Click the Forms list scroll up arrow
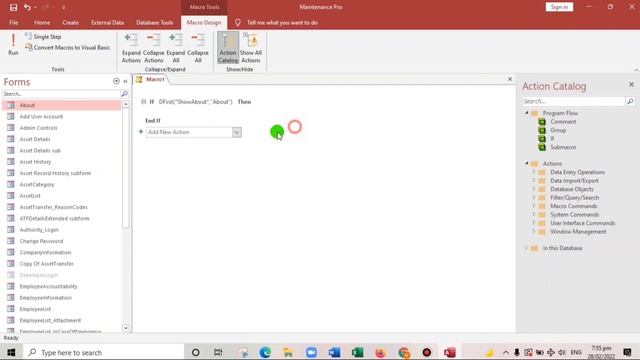The width and height of the screenshot is (640, 360). click(126, 104)
